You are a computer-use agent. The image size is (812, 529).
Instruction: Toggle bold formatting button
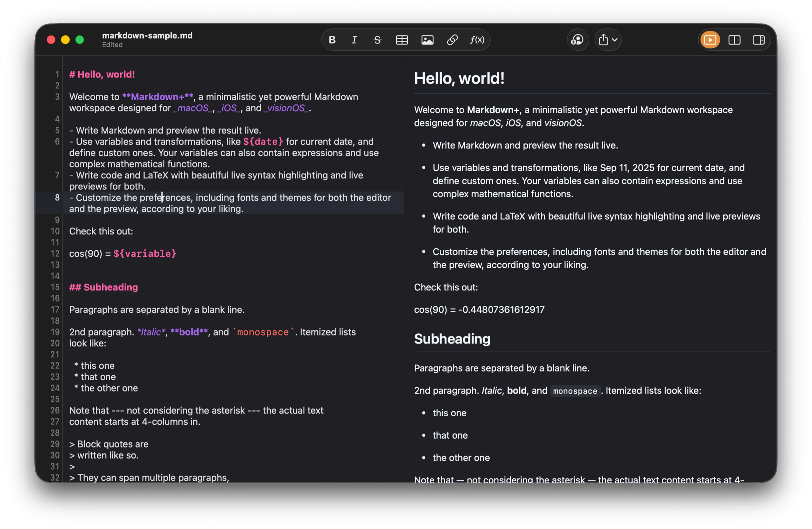pos(332,40)
